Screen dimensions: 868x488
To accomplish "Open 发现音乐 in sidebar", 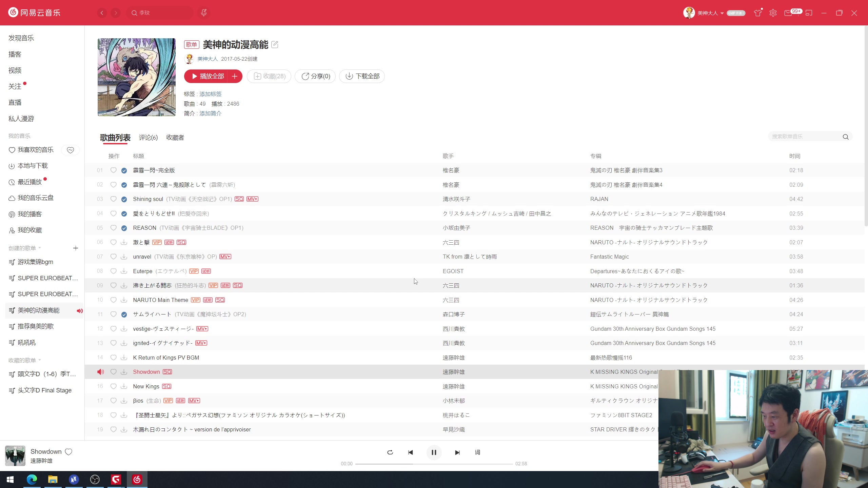I will [x=21, y=38].
